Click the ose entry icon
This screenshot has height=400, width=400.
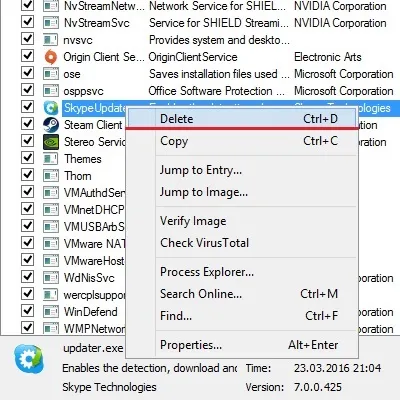pos(51,74)
